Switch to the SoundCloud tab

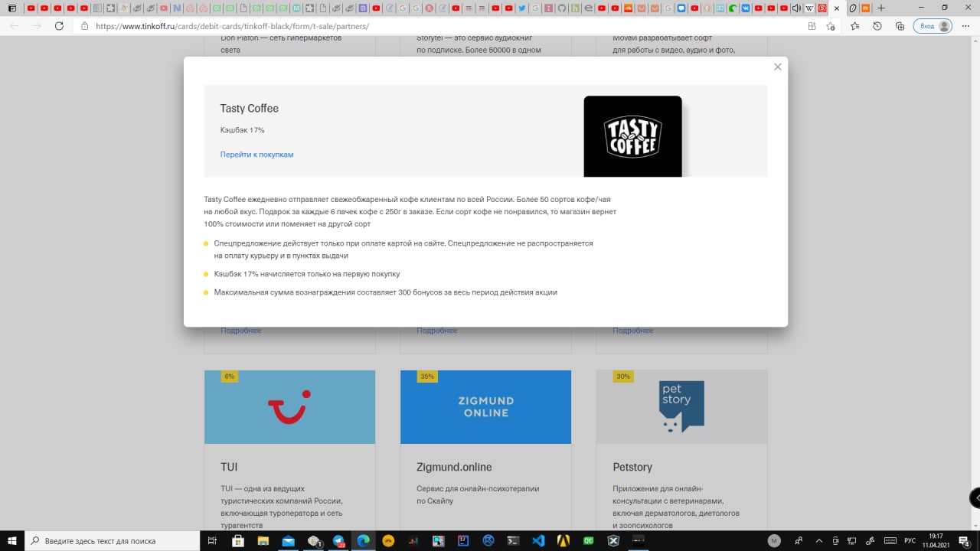point(628,8)
